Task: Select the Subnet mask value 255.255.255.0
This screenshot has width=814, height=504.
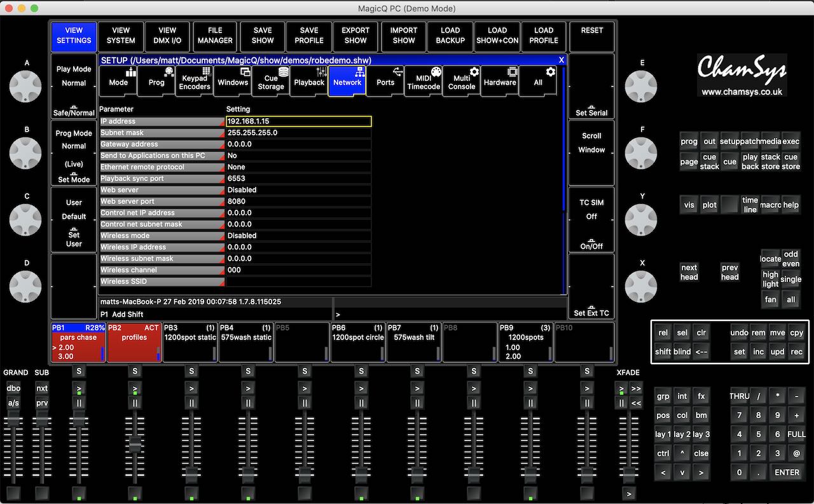Action: (x=299, y=133)
